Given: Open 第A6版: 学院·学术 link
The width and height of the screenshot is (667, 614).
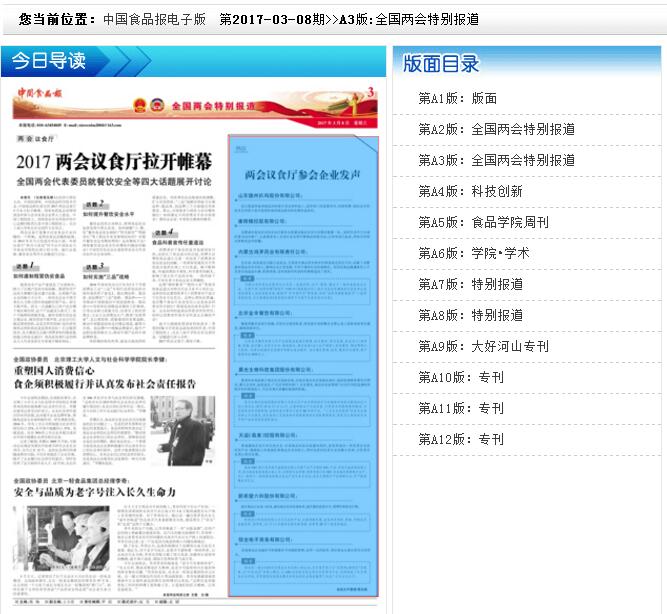Looking at the screenshot, I should click(x=474, y=254).
